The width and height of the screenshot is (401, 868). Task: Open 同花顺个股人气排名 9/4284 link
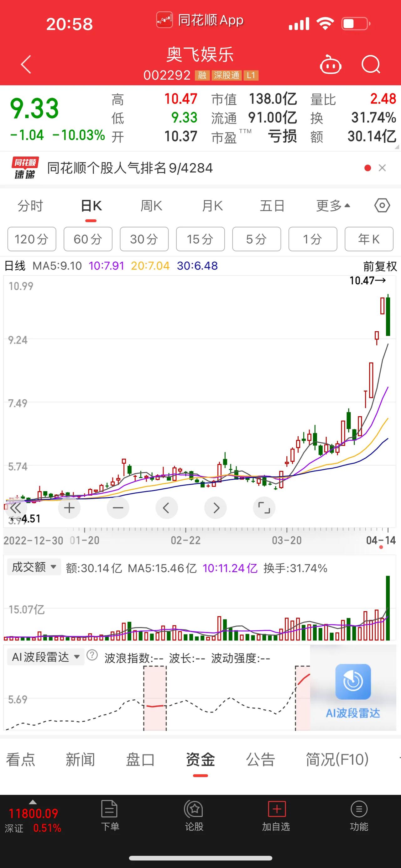pyautogui.click(x=130, y=168)
